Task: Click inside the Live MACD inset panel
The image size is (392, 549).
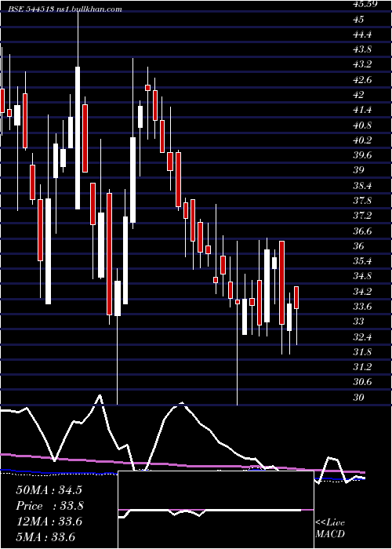Action: coord(216,510)
